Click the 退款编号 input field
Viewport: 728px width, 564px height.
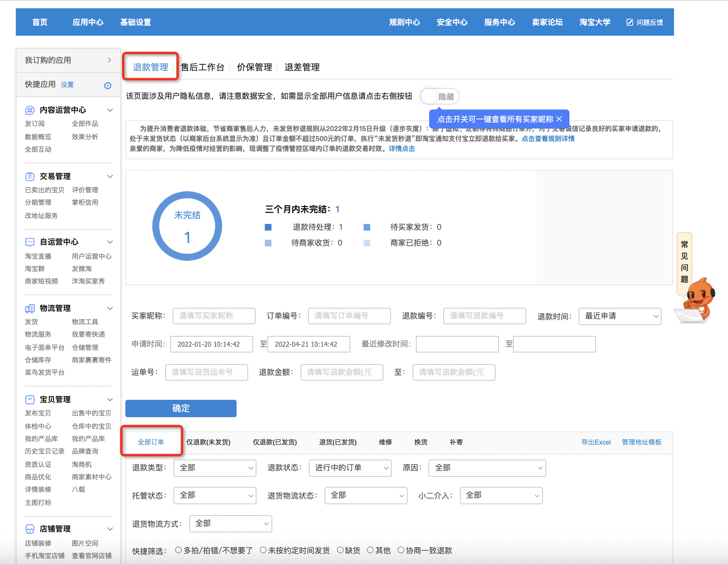(485, 316)
